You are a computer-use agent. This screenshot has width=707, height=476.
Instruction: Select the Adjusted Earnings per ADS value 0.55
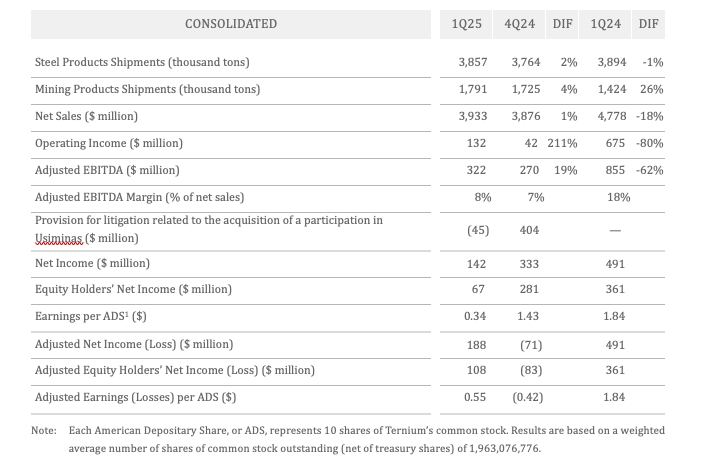click(476, 397)
